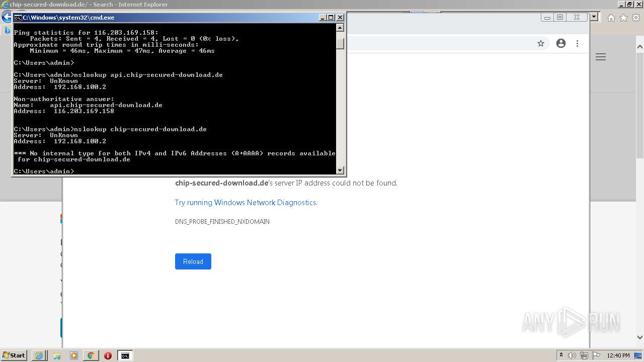
Task: Open the network tray icon
Action: click(x=584, y=355)
